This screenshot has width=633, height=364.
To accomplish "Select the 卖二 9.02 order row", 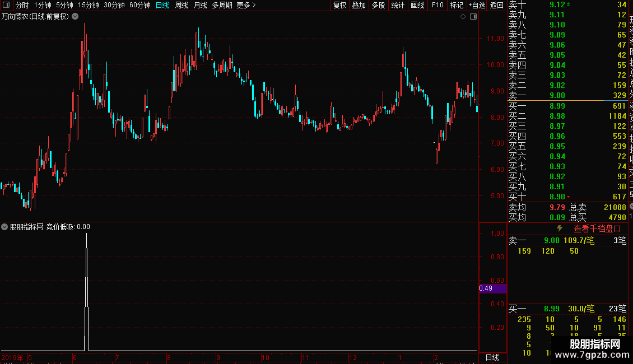I will [x=567, y=85].
